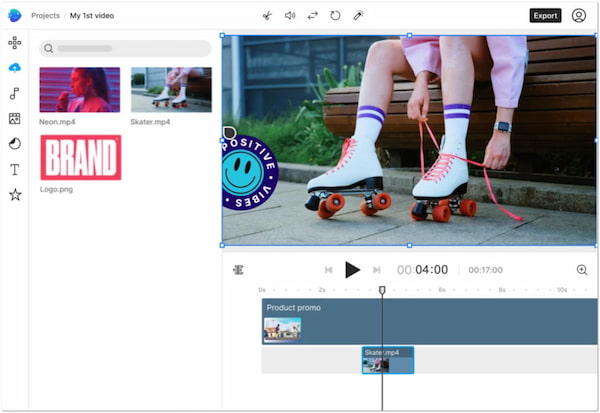Open the music note audio sidebar icon
The image size is (600, 413).
(15, 93)
